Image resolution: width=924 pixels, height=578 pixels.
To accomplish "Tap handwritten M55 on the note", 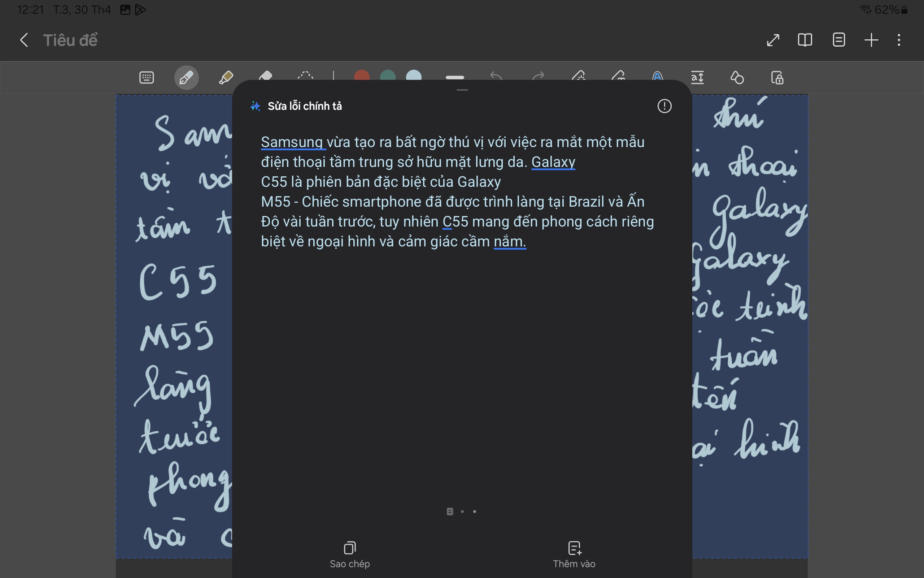I will tap(176, 336).
